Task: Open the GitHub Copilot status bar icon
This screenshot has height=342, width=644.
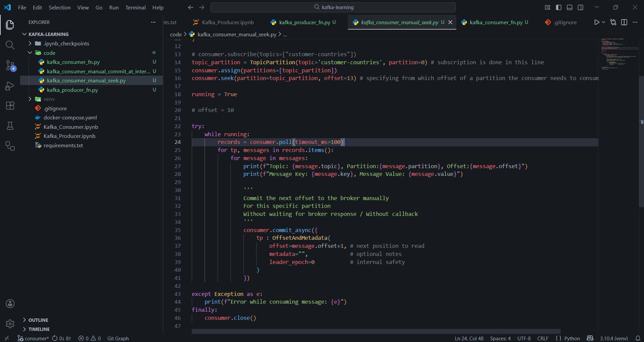Action: tap(589, 338)
